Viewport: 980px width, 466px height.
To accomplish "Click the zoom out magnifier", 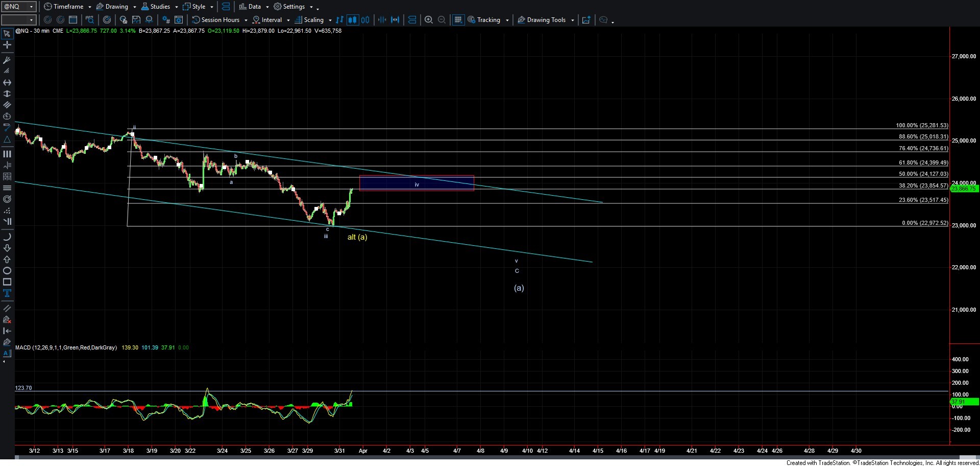I will click(442, 20).
